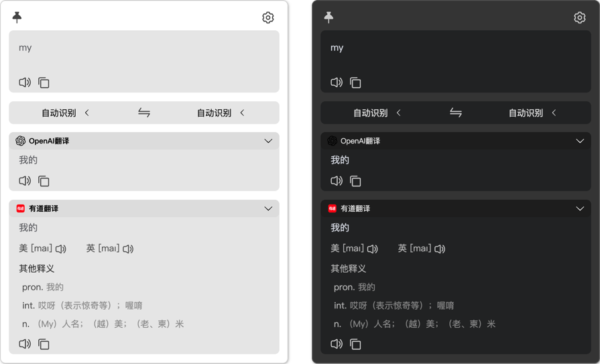600x364 pixels.
Task: Collapse OpenAI翻译 section in dark window
Action: click(x=580, y=141)
